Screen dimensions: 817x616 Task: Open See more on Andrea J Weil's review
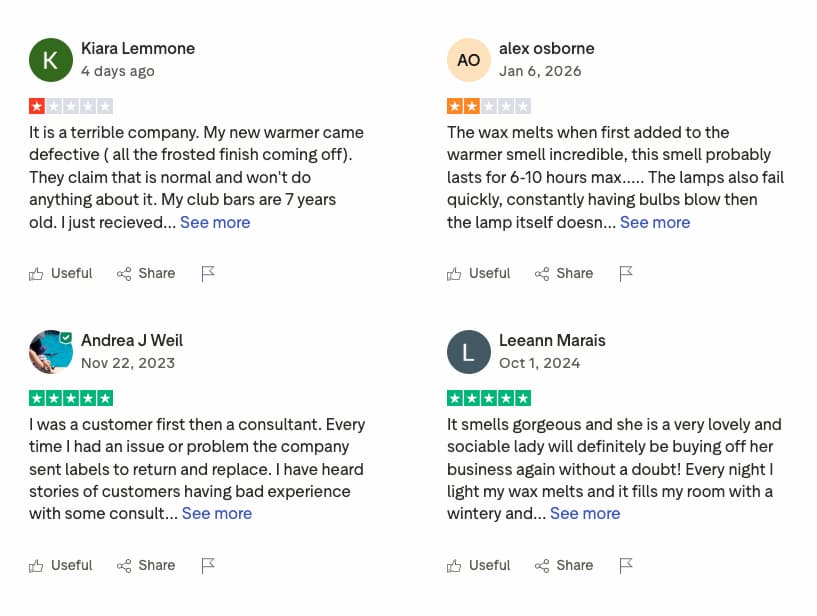(216, 514)
